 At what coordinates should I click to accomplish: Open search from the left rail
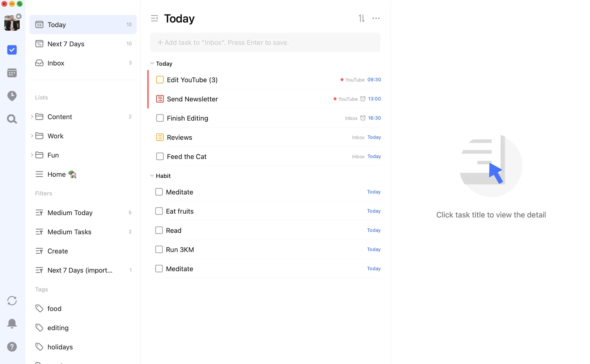(12, 119)
